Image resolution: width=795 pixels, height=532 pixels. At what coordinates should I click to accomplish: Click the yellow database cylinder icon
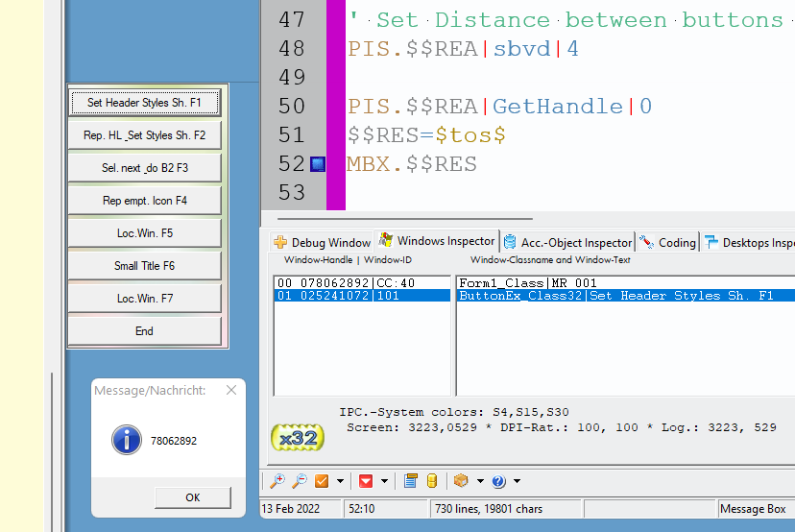point(432,481)
